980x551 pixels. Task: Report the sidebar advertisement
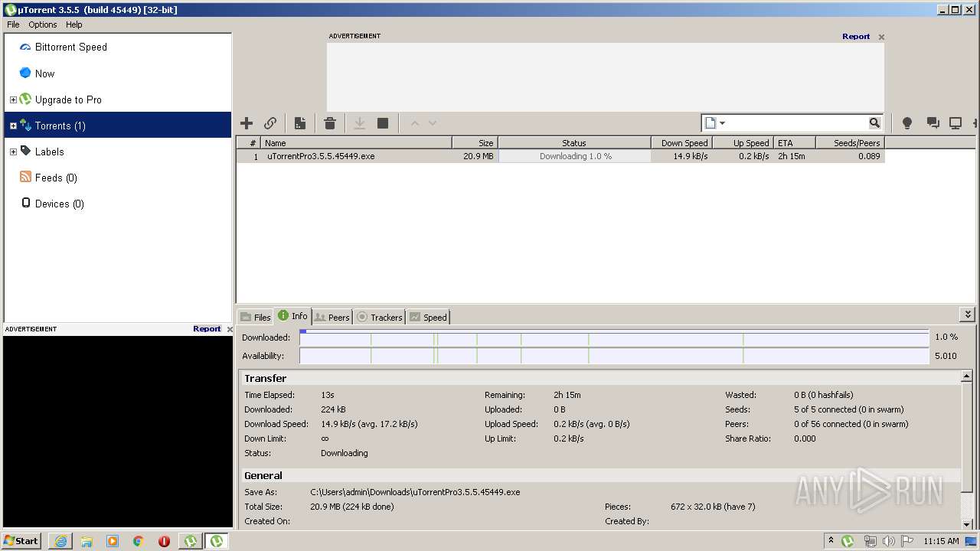point(207,328)
